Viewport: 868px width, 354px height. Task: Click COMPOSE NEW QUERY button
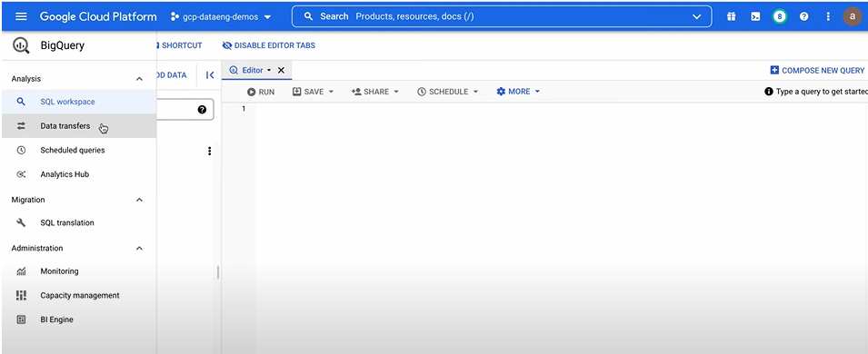pyautogui.click(x=817, y=70)
